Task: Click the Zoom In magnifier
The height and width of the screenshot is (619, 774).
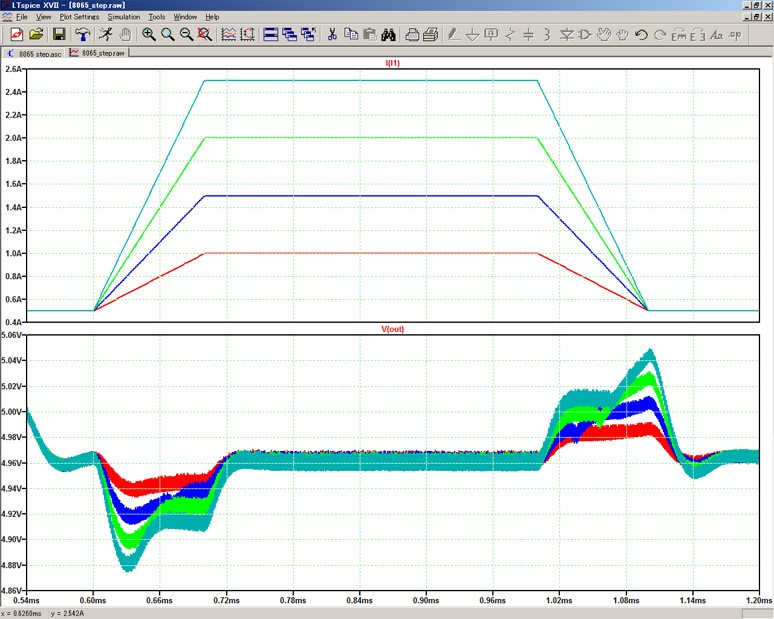Action: (x=149, y=35)
